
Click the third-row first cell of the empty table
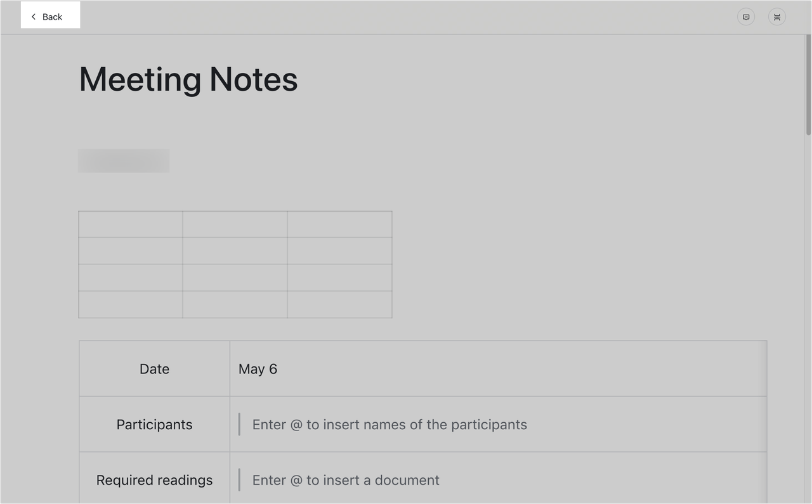pyautogui.click(x=131, y=278)
